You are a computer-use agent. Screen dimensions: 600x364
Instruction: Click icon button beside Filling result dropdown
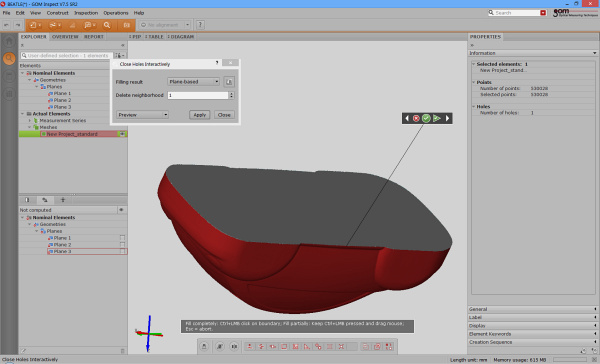(x=229, y=82)
